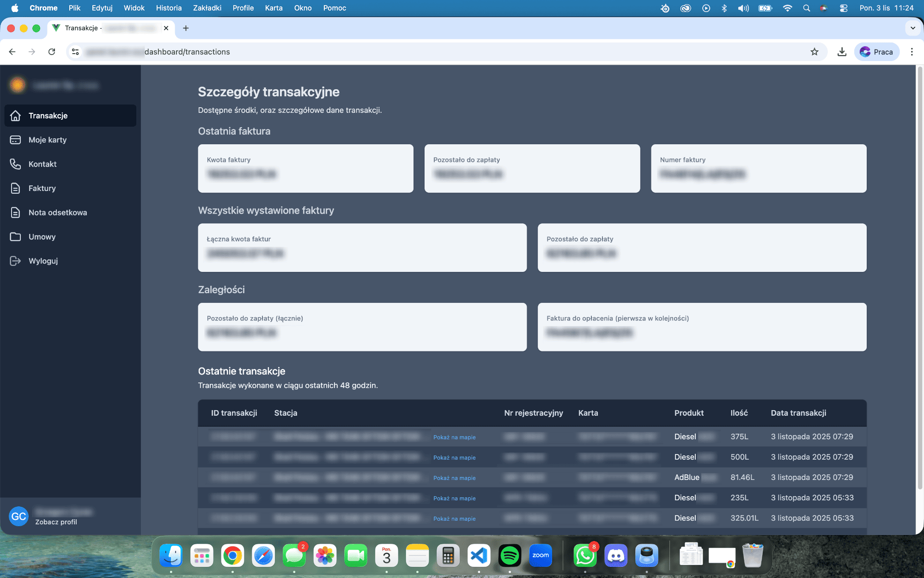Open a new browser tab
924x578 pixels.
pos(186,28)
